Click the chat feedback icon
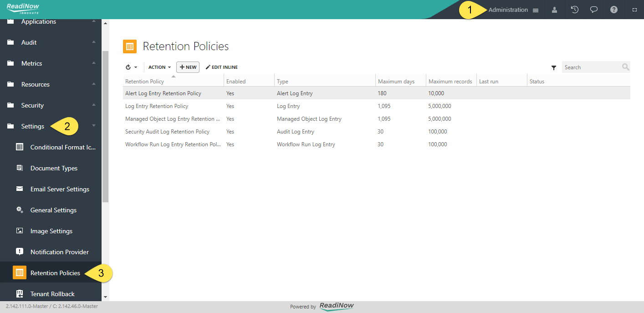The width and height of the screenshot is (644, 313). coord(593,9)
